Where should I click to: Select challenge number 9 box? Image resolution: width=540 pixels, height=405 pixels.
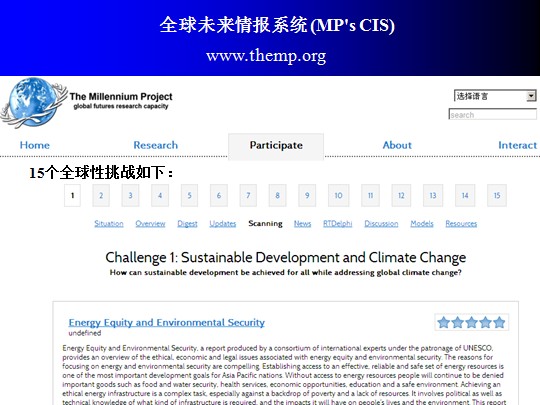[x=307, y=195]
